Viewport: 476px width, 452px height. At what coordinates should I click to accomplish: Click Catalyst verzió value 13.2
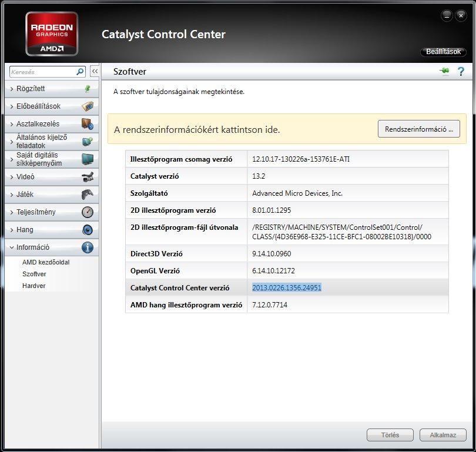[259, 176]
